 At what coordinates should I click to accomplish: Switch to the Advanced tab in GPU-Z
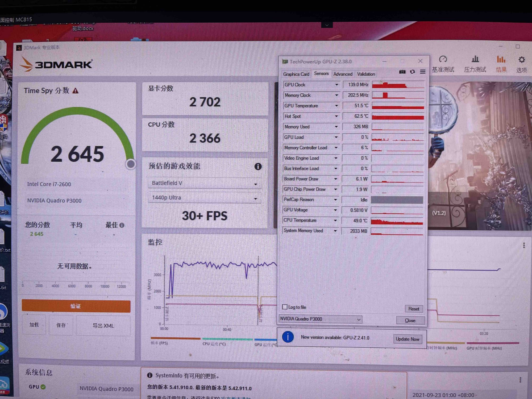[x=343, y=74]
